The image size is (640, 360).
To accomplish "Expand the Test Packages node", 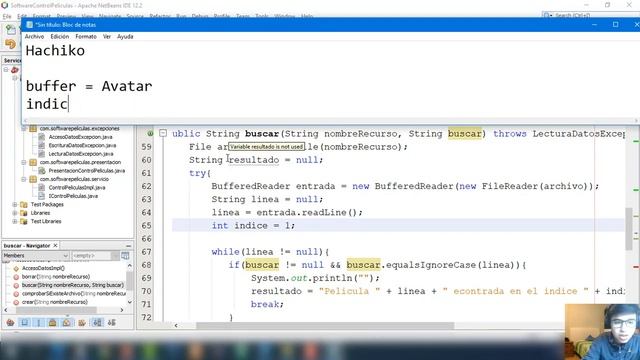I will pos(15,204).
